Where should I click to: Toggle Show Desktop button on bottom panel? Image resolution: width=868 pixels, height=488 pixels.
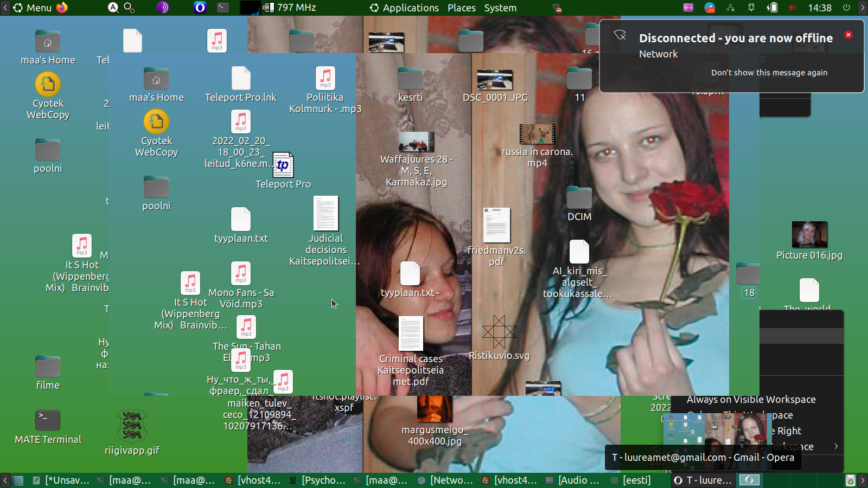[x=18, y=480]
